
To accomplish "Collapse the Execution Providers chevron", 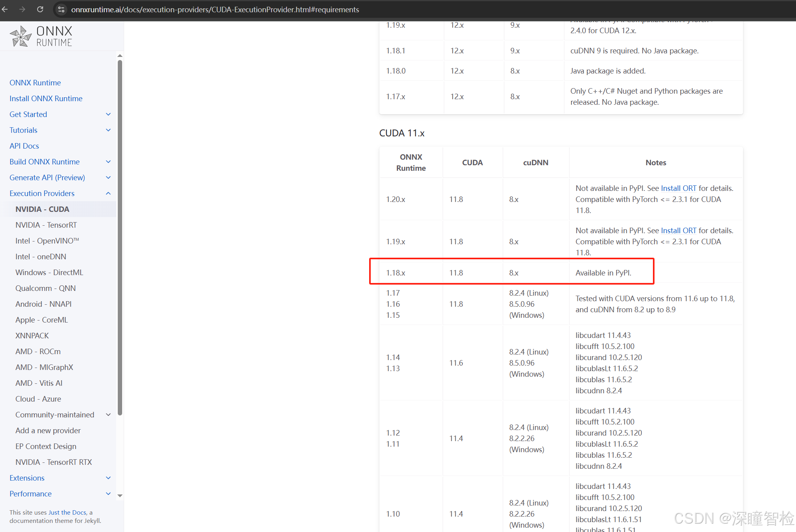I will coord(108,193).
